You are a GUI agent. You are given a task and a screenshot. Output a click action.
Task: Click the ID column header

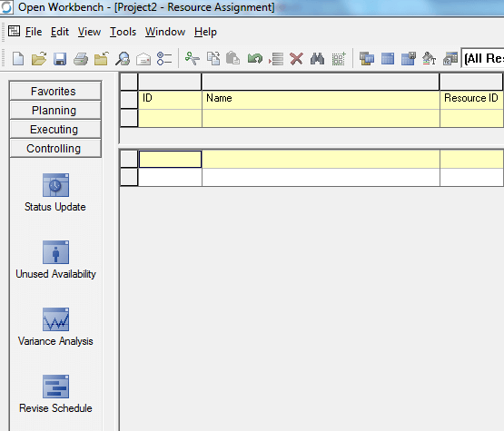tap(170, 100)
